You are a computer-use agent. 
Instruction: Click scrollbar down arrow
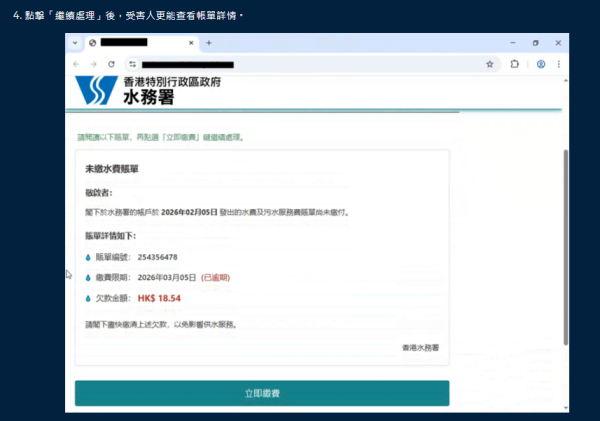click(x=566, y=408)
